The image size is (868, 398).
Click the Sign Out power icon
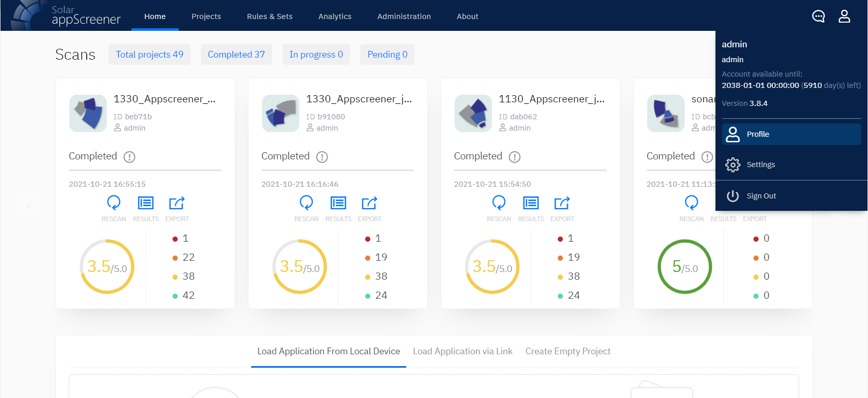pos(733,196)
